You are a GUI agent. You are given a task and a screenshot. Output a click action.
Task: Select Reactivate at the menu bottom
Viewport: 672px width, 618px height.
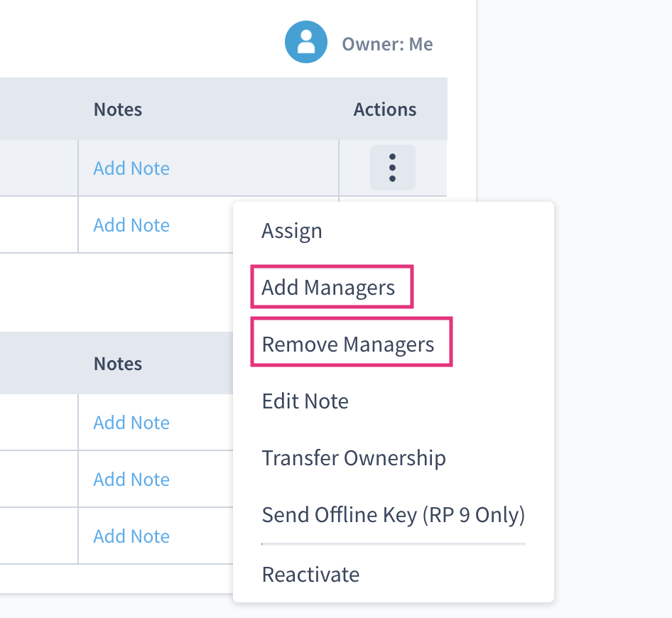click(310, 574)
